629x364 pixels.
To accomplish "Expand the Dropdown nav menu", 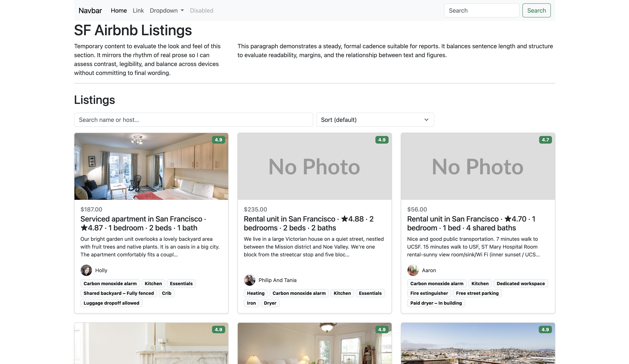I will coord(167,10).
